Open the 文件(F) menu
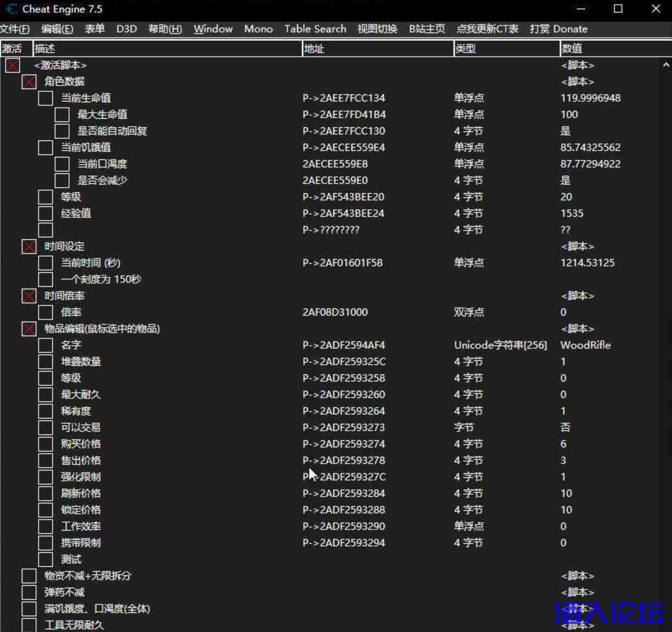Screen dimensions: 672x632 point(15,29)
